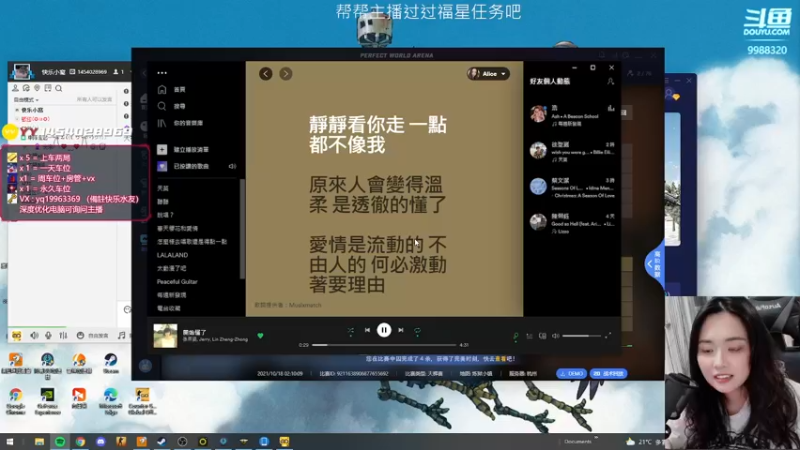
Task: Click Spotify icon in taskbar
Action: (60, 441)
